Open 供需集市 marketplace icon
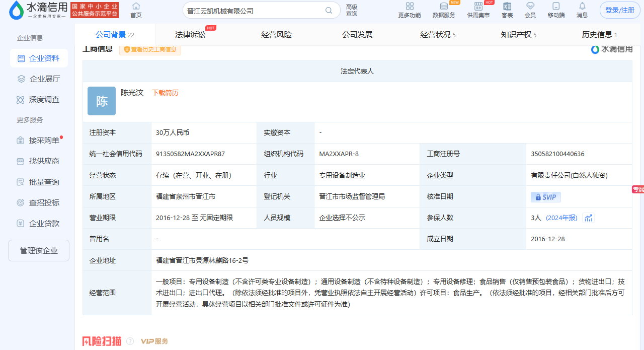The width and height of the screenshot is (644, 350). click(478, 7)
